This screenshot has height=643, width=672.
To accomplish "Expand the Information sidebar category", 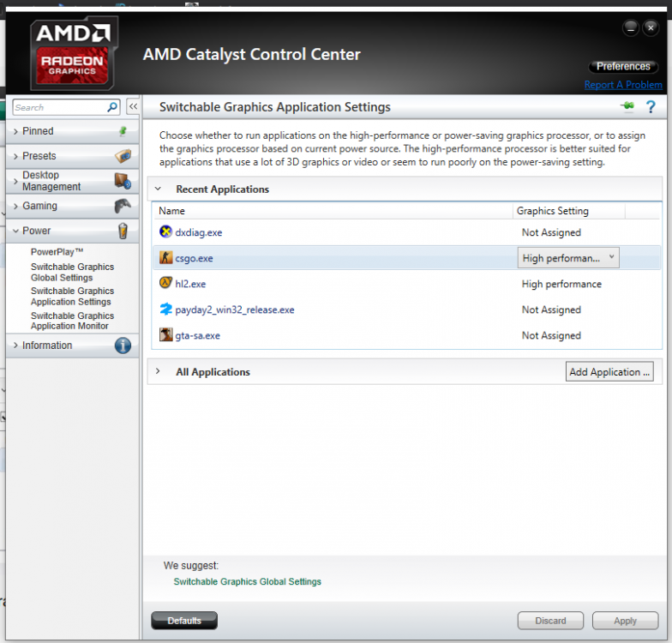I will 15,345.
